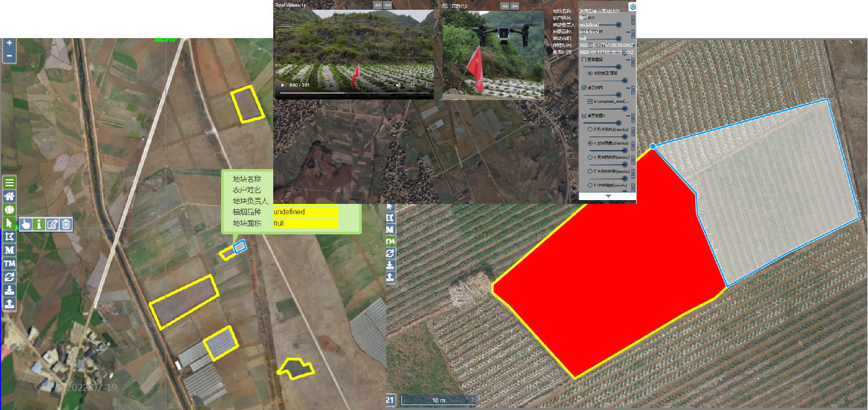Click the upload icon in left toolbar
The image size is (868, 410).
coord(9,304)
